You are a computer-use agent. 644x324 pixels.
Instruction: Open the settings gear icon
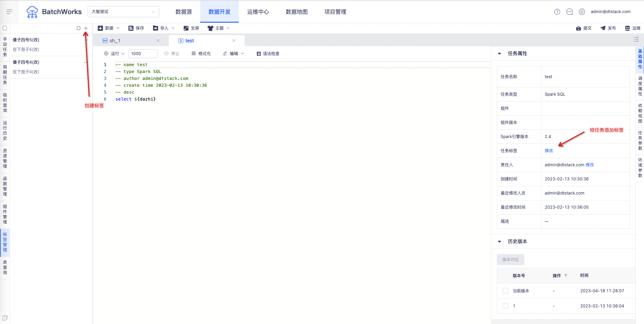tap(582, 12)
